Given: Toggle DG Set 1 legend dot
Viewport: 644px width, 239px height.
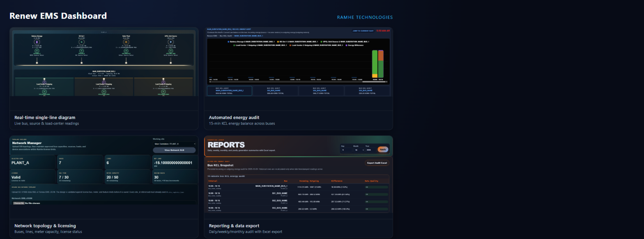Looking at the screenshot, I should click(278, 41).
